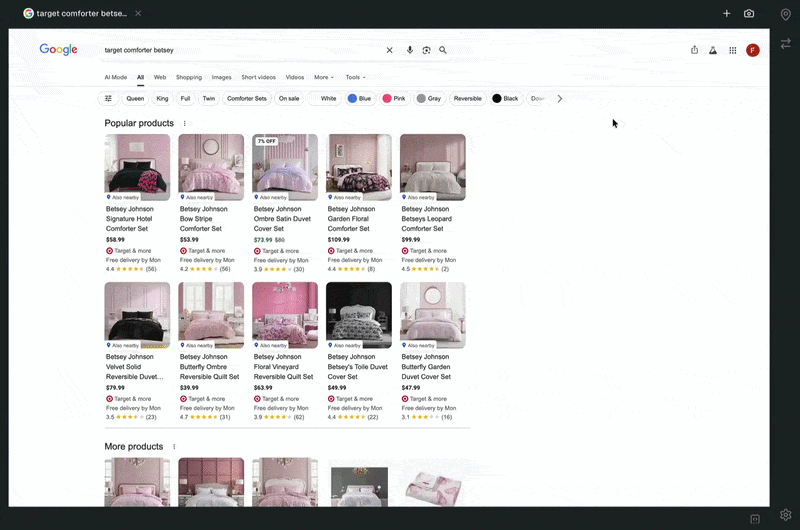
Task: Open Ombre Satin Duvet Cover Set image
Action: 285,167
